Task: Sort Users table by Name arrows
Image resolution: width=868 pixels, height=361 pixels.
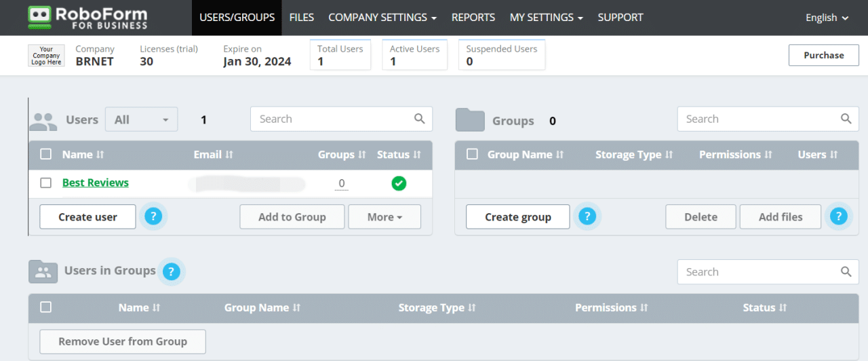Action: click(x=100, y=155)
